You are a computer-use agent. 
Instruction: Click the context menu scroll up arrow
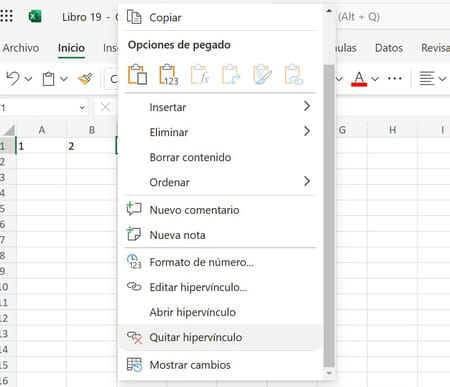(329, 11)
